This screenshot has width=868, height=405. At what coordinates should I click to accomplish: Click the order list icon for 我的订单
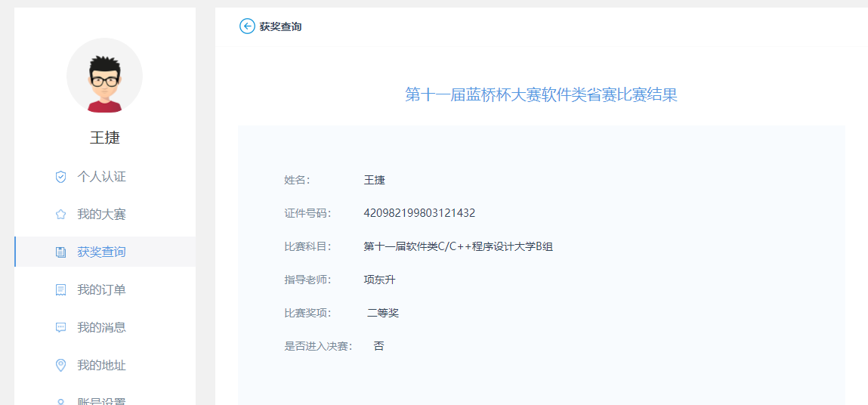(61, 290)
